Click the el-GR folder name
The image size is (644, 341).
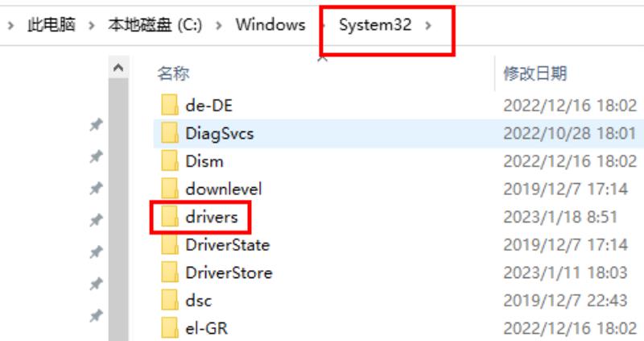[x=206, y=328]
